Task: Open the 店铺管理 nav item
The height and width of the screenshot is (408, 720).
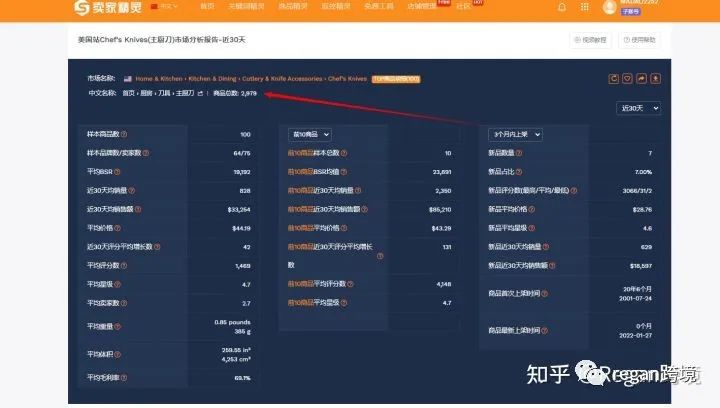Action: (x=422, y=6)
